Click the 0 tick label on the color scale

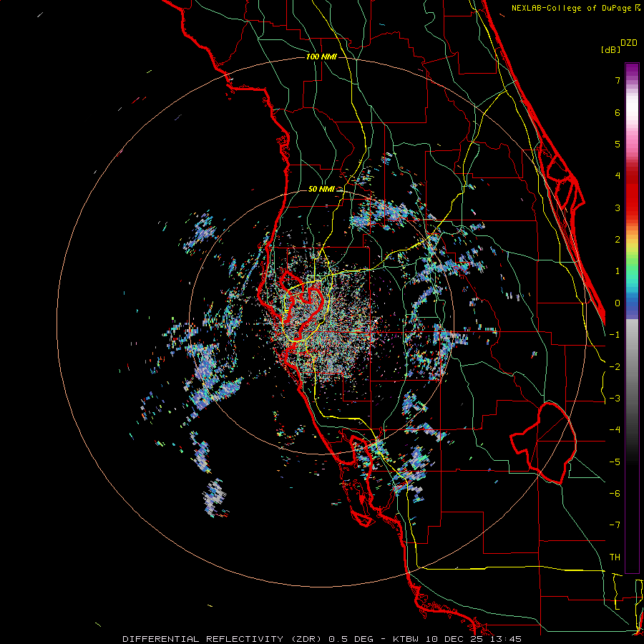pos(618,303)
